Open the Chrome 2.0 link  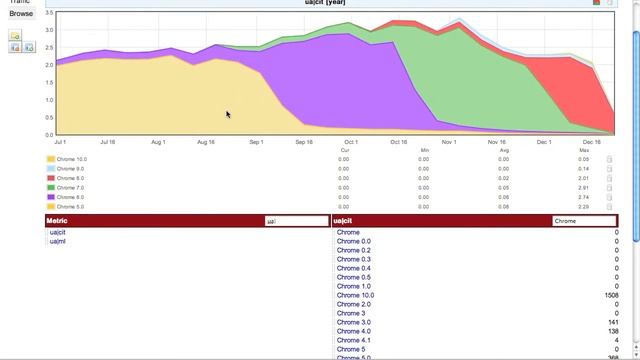354,304
